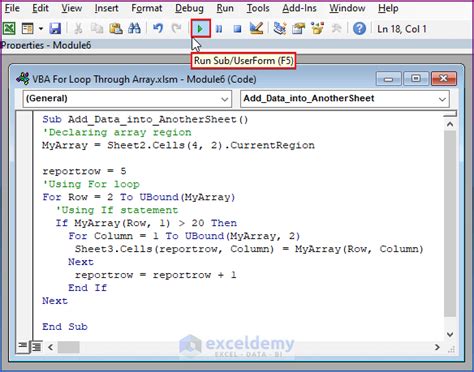474x372 pixels.
Task: Click the Paste clipboard icon
Action: [116, 29]
